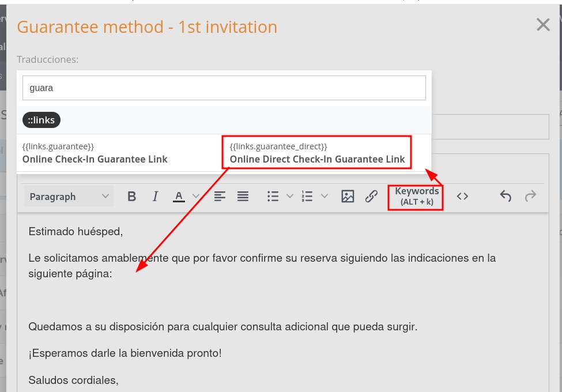The width and height of the screenshot is (562, 392).
Task: Insert a numbered list
Action: click(x=307, y=197)
